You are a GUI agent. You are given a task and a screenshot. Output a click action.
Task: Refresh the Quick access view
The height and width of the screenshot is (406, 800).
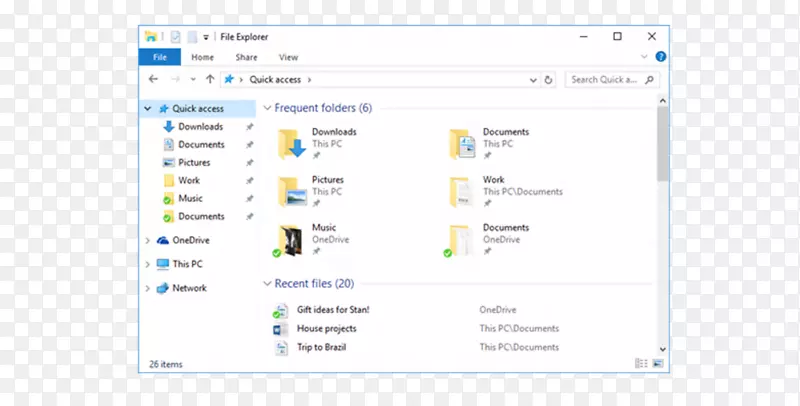tap(548, 80)
